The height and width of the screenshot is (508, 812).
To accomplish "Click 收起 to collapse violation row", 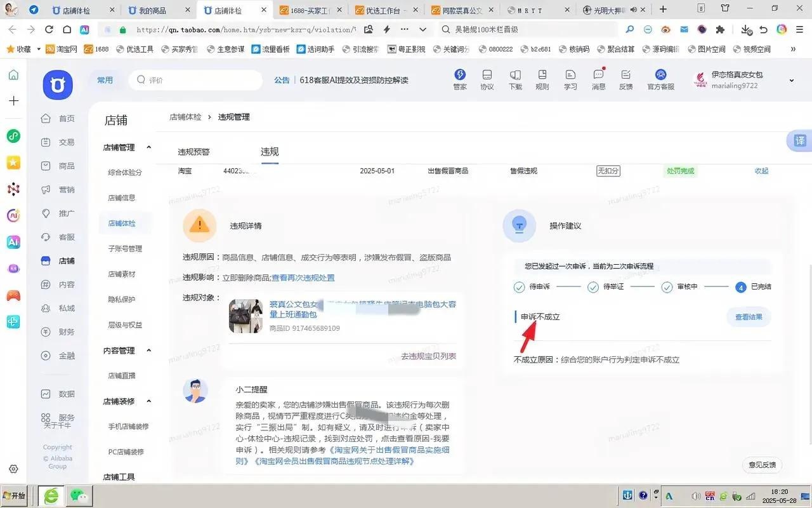I will point(761,171).
